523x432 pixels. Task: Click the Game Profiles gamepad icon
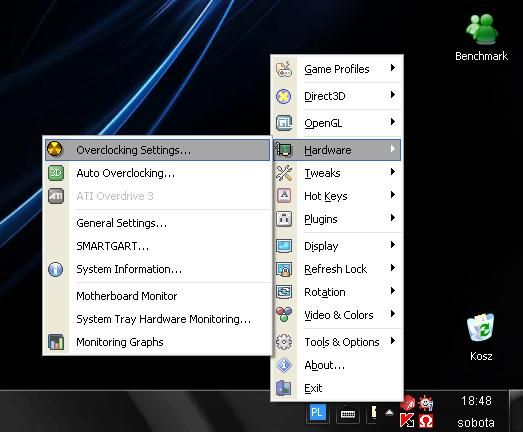click(284, 69)
